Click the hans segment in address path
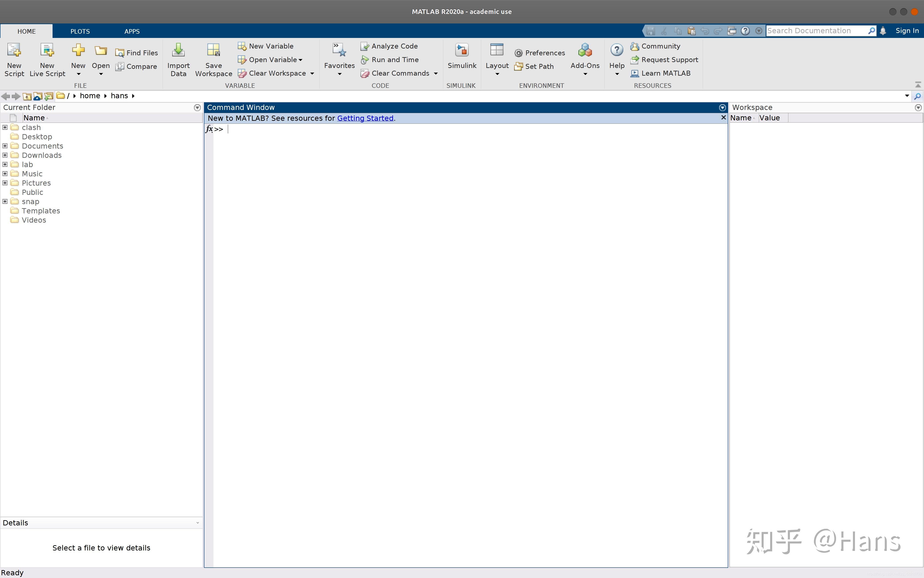The width and height of the screenshot is (924, 578). click(120, 96)
